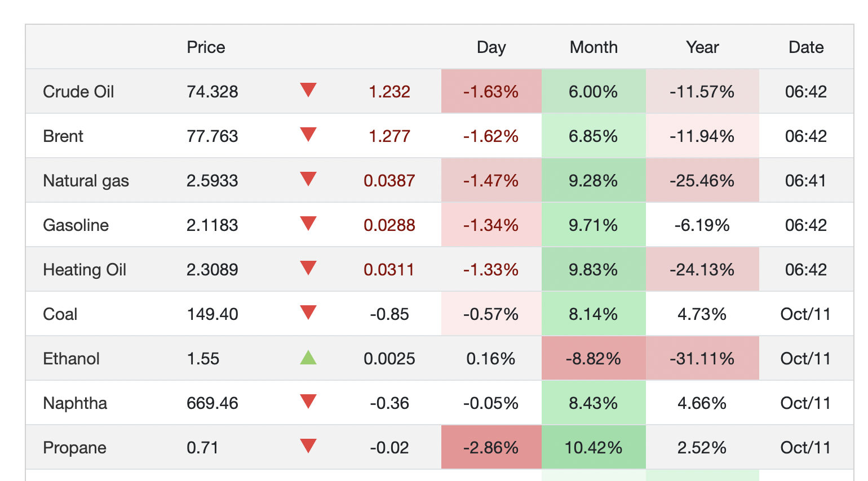Click Heating Oil change value 0.0311
Image resolution: width=868 pixels, height=481 pixels.
click(x=389, y=269)
